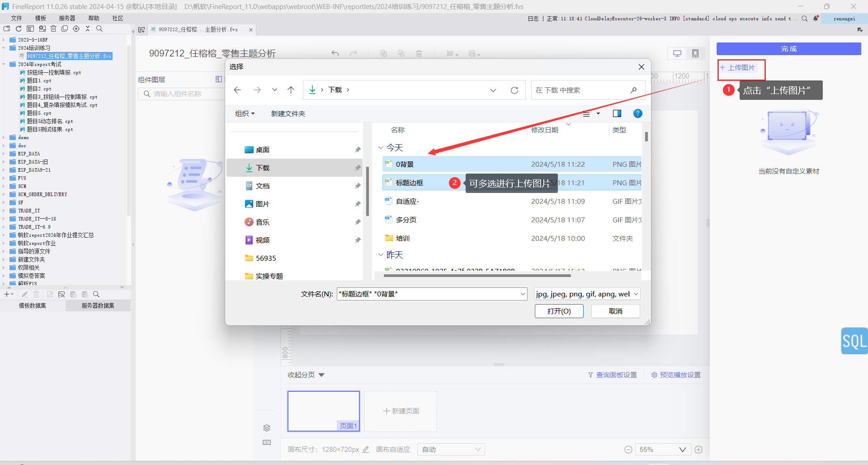Viewport: 868px width, 465px height.
Task: Switch to the mobile layout view icon
Action: [x=695, y=53]
